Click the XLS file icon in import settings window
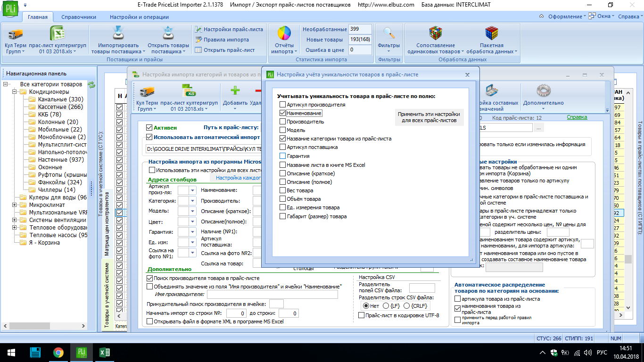This screenshot has height=362, width=644. pyautogui.click(x=189, y=90)
